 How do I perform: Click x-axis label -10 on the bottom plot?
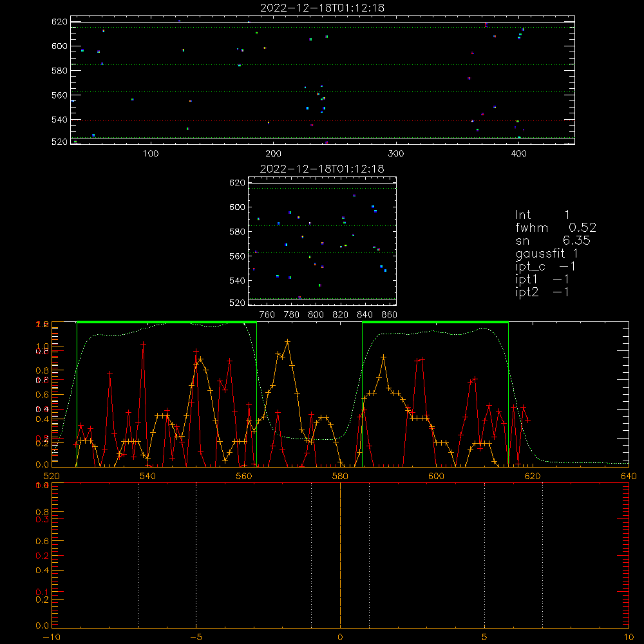tap(52, 637)
